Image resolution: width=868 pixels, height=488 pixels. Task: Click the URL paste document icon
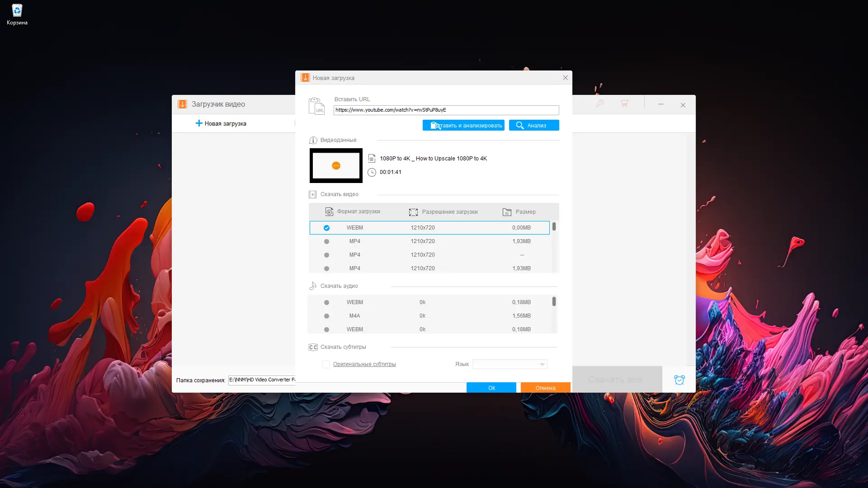(316, 106)
